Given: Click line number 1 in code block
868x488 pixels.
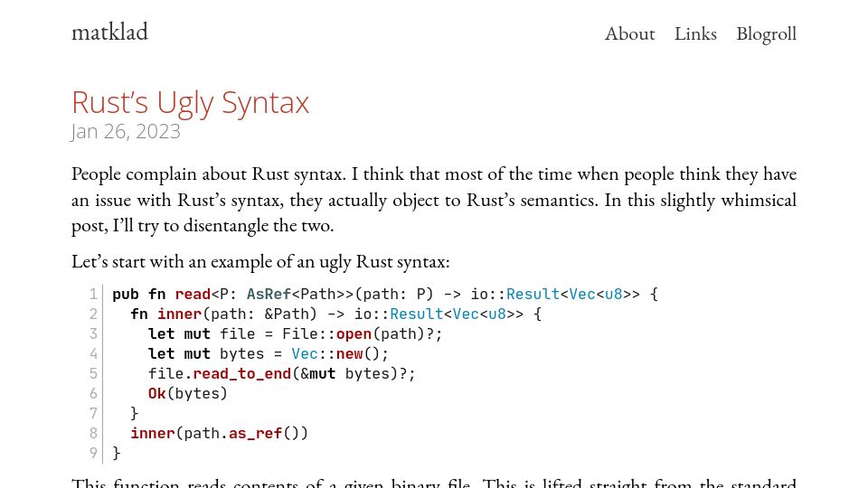Looking at the screenshot, I should click(x=93, y=294).
